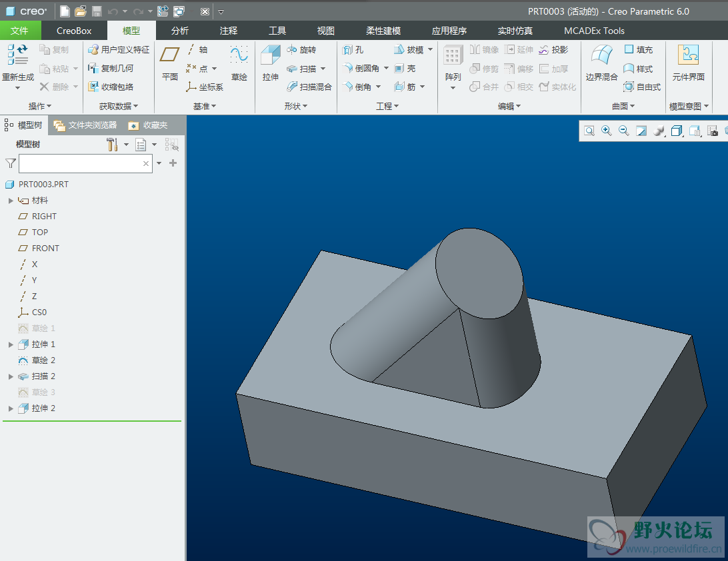This screenshot has height=561, width=728.
Task: Customize the Quick Access Toolbar via the arrow
Action: click(x=221, y=11)
